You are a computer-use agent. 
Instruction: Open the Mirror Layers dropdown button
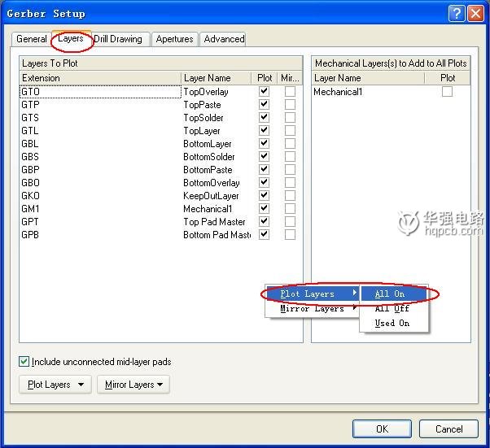(x=133, y=385)
